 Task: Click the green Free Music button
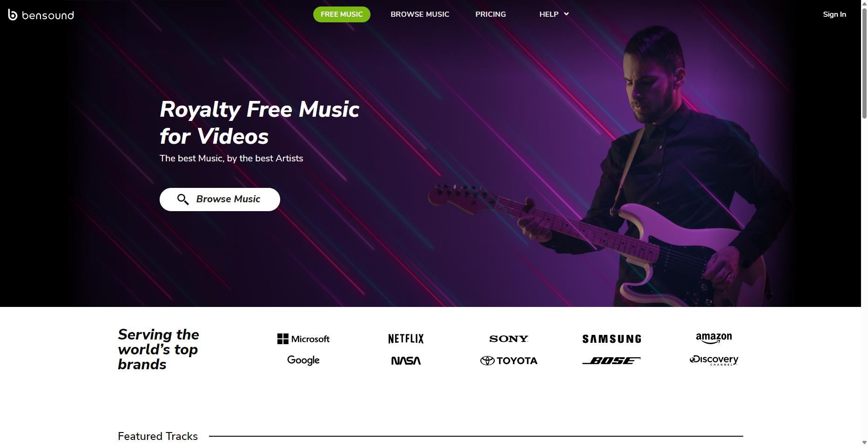[x=342, y=14]
